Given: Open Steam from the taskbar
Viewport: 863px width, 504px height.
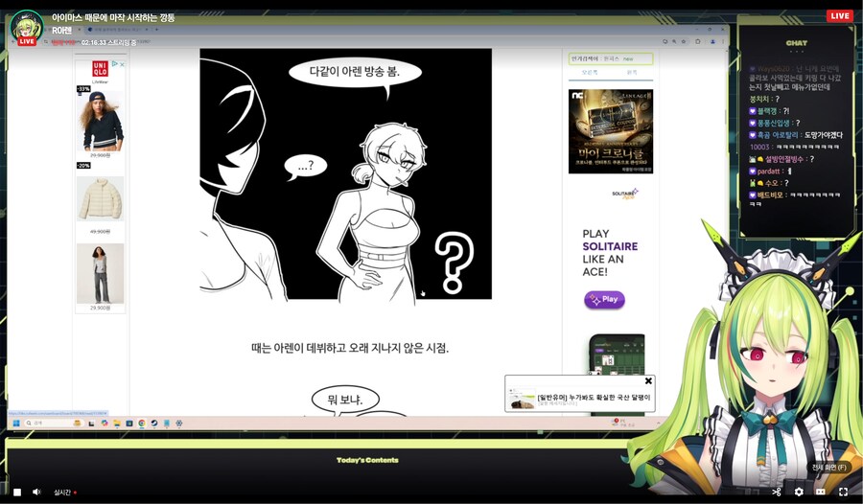Looking at the screenshot, I should click(x=153, y=423).
